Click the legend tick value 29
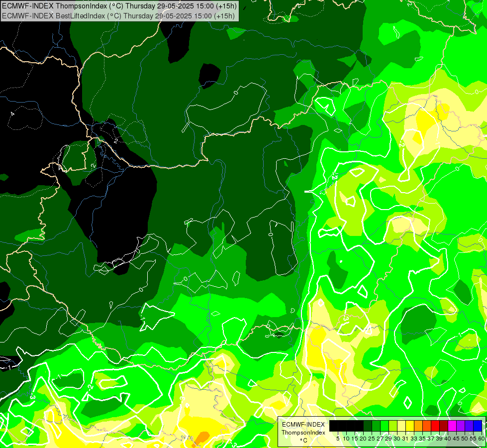The height and width of the screenshot is (448, 487). pyautogui.click(x=389, y=439)
